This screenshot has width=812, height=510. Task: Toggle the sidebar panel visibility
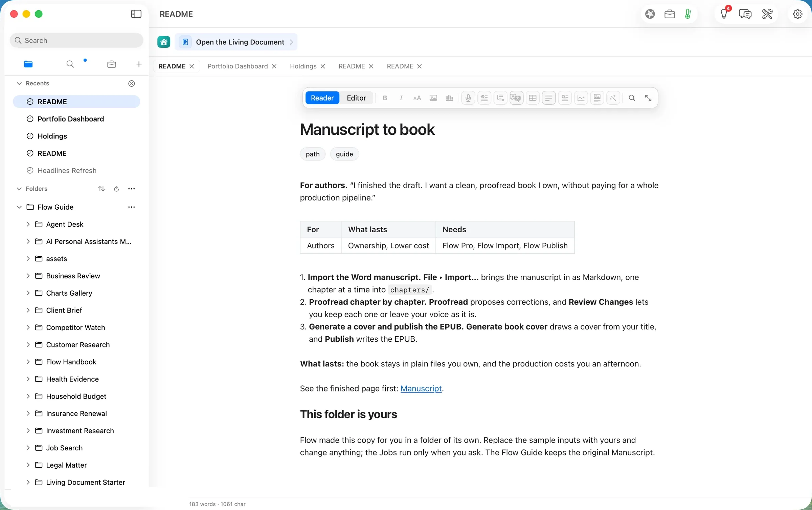click(x=136, y=14)
